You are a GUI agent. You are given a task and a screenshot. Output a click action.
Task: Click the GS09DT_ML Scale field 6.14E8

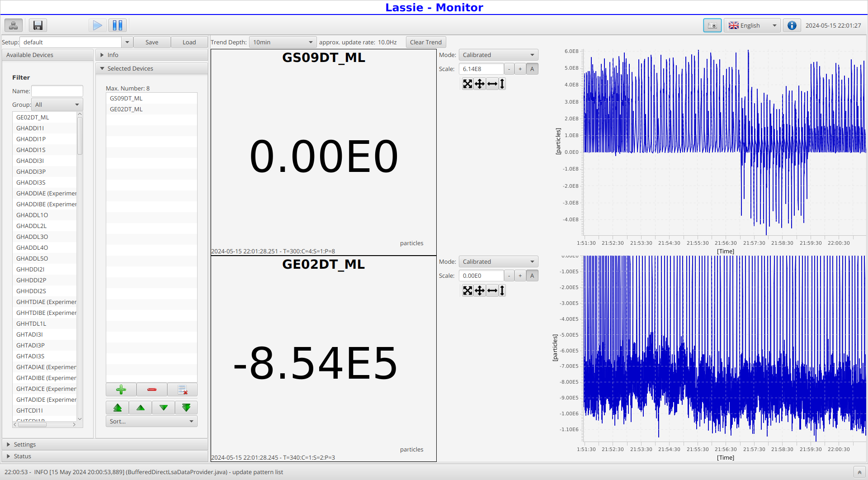pyautogui.click(x=481, y=69)
